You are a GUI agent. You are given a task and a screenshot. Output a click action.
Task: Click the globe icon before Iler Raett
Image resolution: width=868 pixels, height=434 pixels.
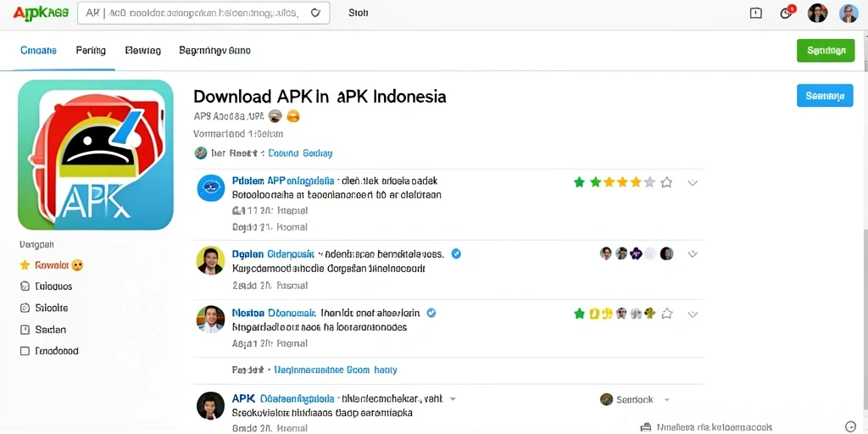(x=200, y=153)
